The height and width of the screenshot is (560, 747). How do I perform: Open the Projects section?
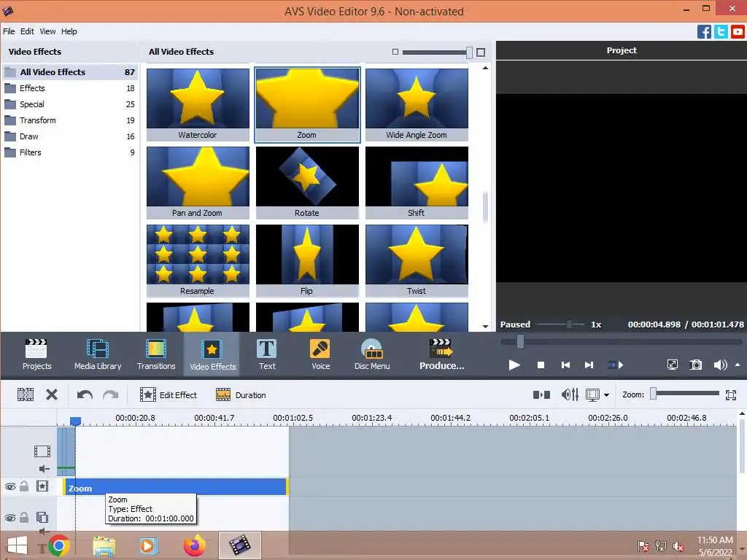point(36,354)
